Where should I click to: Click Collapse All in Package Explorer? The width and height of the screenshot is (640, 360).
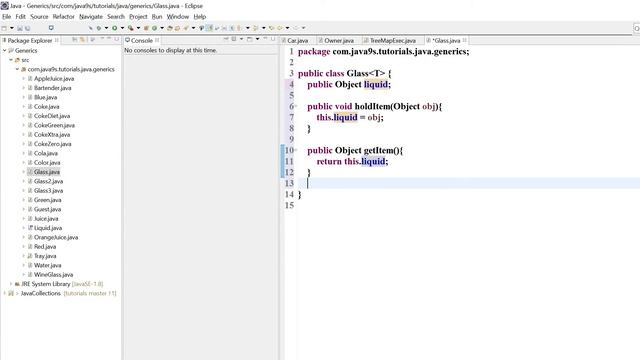tap(75, 40)
